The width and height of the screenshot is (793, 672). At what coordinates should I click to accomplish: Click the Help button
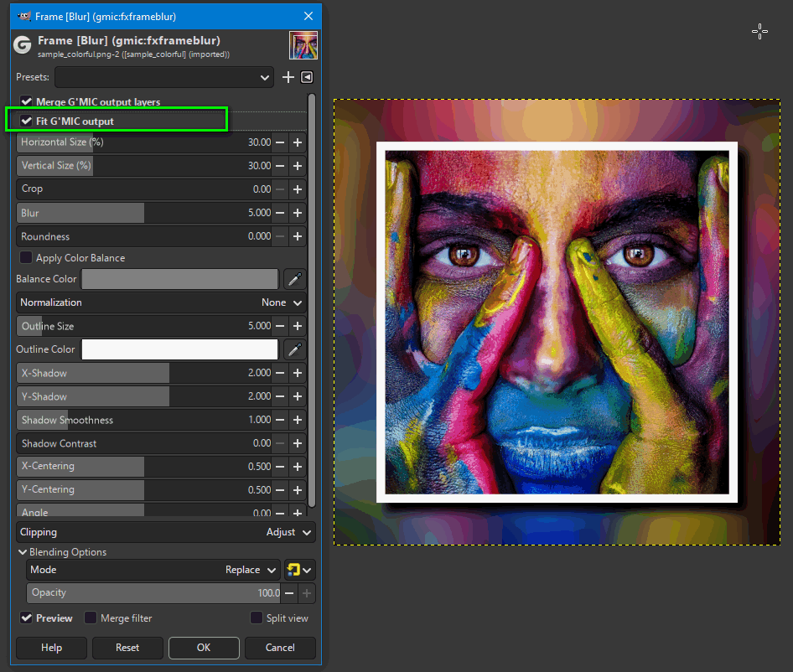52,648
